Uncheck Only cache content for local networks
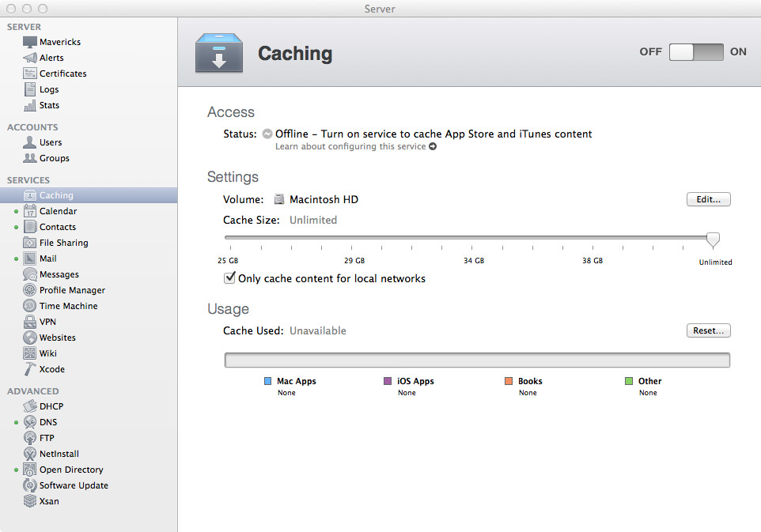761x532 pixels. pyautogui.click(x=229, y=278)
